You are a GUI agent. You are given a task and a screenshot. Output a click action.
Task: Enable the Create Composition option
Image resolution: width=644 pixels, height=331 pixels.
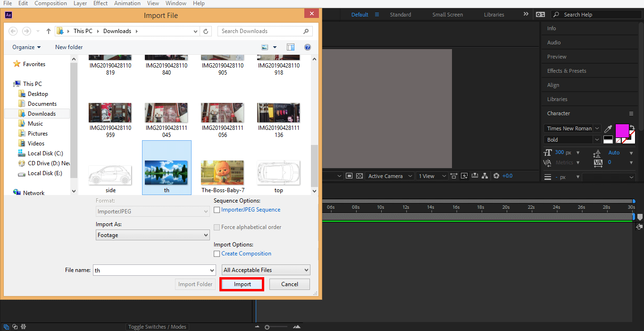[x=217, y=254]
